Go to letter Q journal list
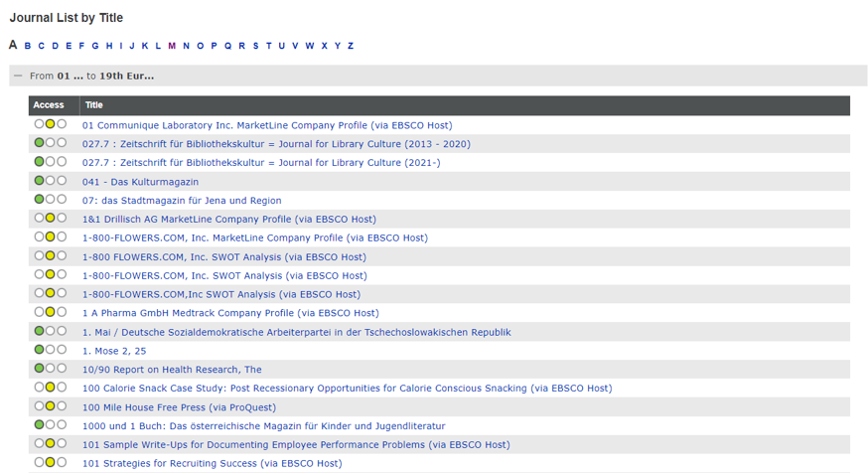The height and width of the screenshot is (474, 868). (227, 46)
